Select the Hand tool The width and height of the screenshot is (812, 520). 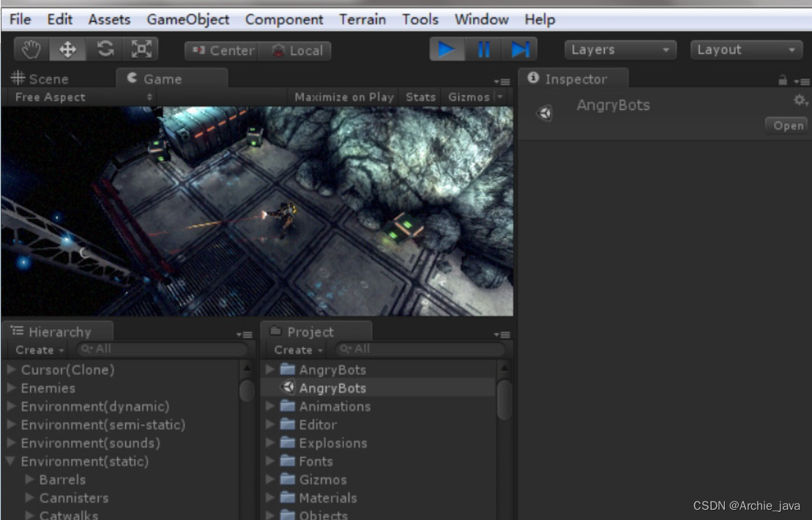coord(31,50)
